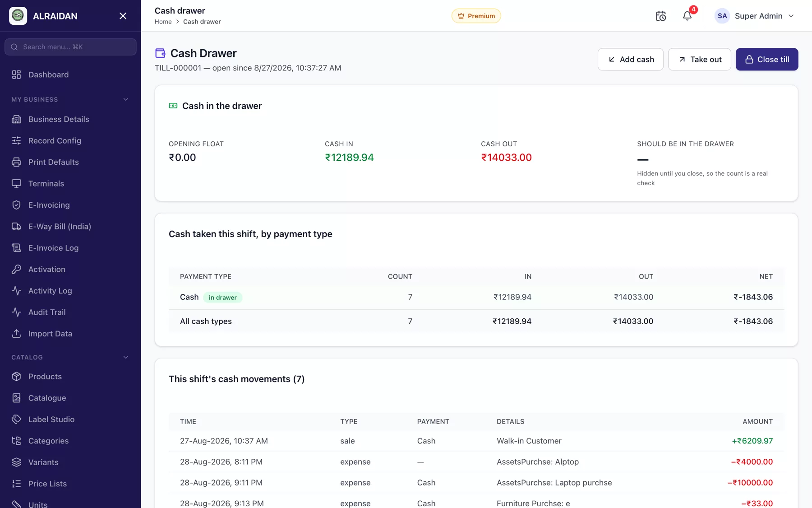Image resolution: width=812 pixels, height=508 pixels.
Task: Open the calendar clock icon in header
Action: (661, 16)
